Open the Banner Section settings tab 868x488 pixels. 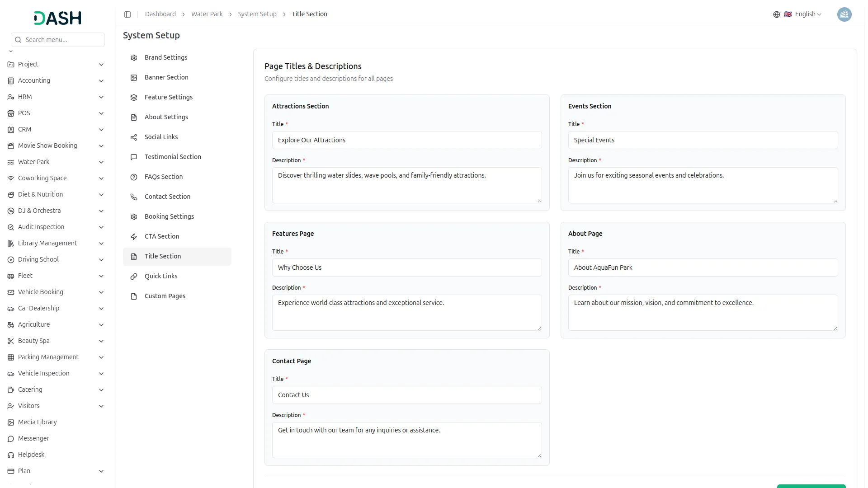click(166, 77)
